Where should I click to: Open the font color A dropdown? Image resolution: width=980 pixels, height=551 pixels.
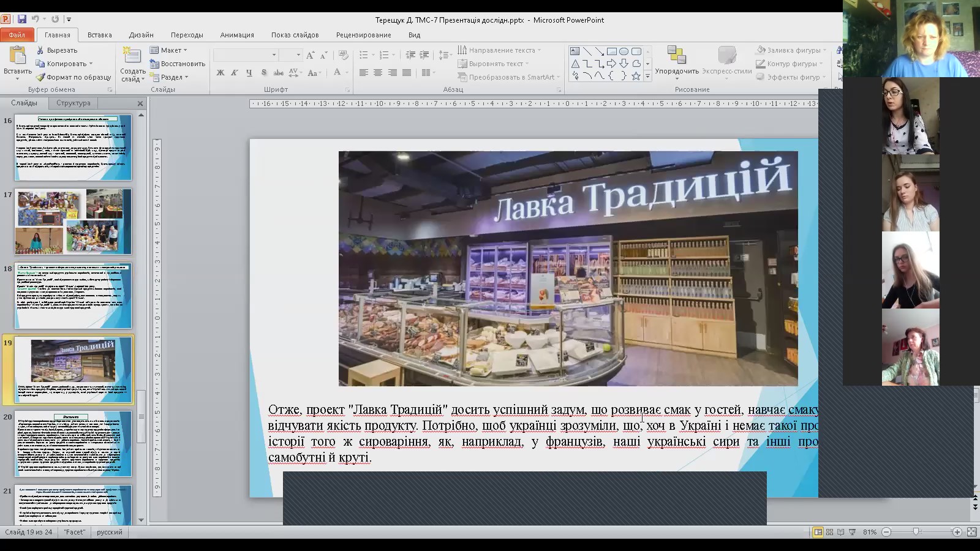(340, 72)
